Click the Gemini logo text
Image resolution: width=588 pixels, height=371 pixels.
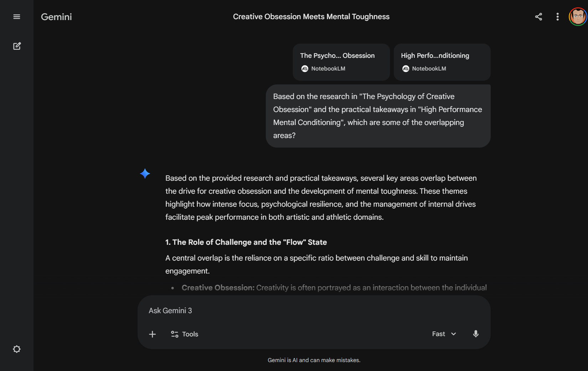(56, 17)
